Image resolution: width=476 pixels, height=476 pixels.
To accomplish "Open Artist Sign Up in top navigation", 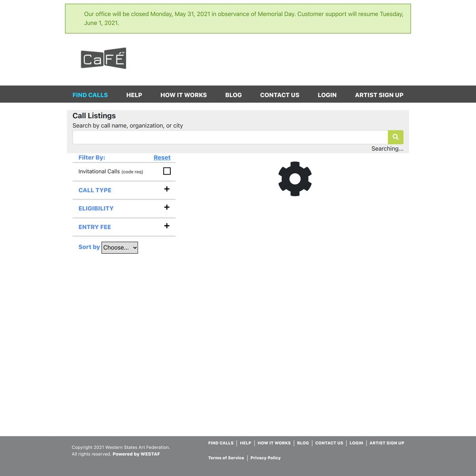I will click(379, 95).
